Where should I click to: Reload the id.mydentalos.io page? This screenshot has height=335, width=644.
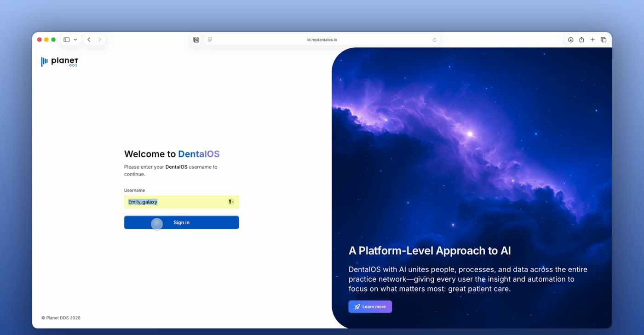[x=434, y=40]
